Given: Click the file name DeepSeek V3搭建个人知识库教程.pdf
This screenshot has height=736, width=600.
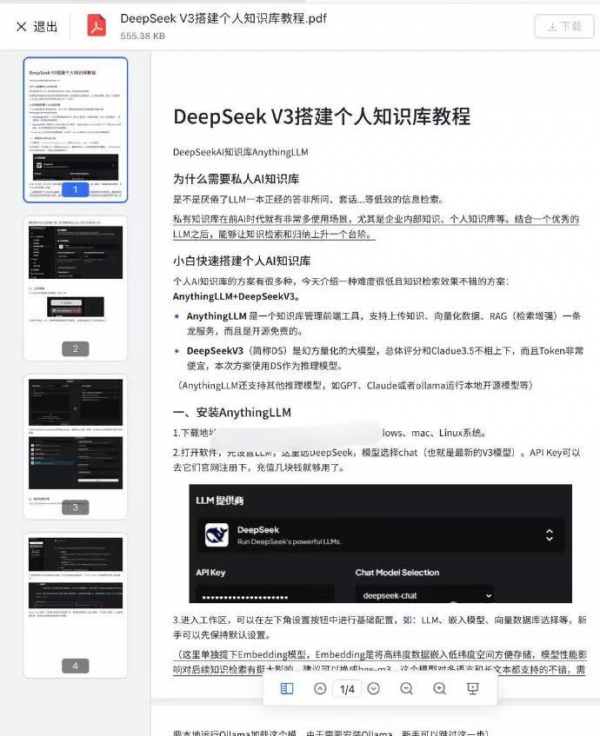Looking at the screenshot, I should [x=223, y=19].
